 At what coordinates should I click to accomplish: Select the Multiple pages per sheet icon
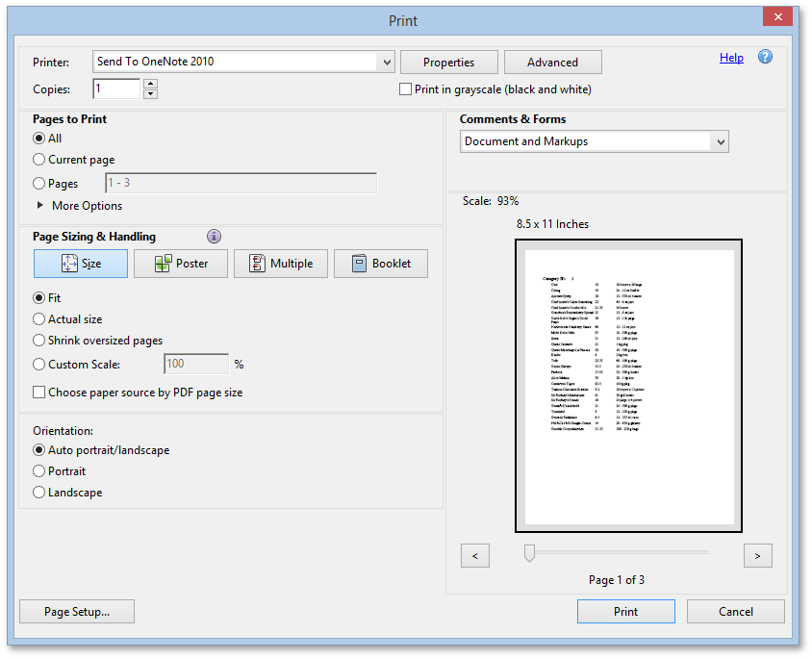click(x=280, y=263)
